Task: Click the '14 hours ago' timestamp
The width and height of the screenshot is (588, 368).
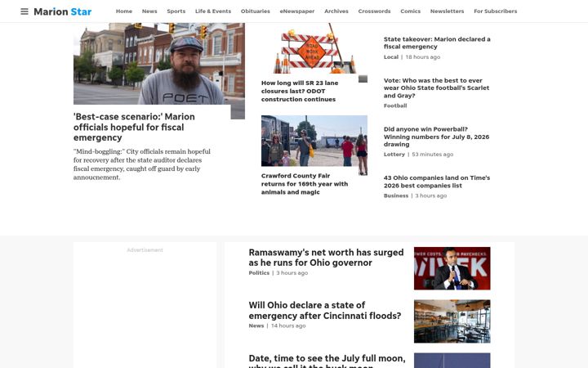Action: (288, 326)
